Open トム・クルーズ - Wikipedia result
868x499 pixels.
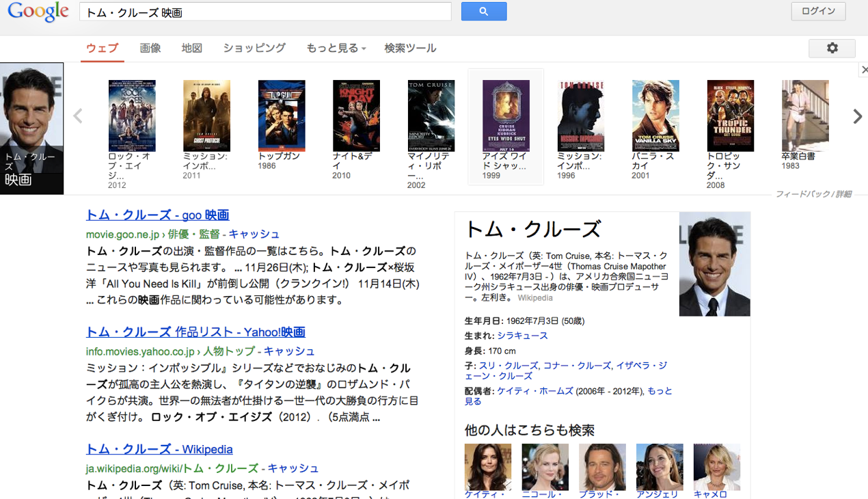click(159, 449)
